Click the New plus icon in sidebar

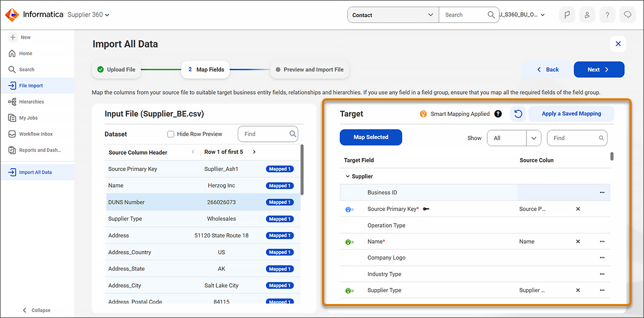click(12, 37)
